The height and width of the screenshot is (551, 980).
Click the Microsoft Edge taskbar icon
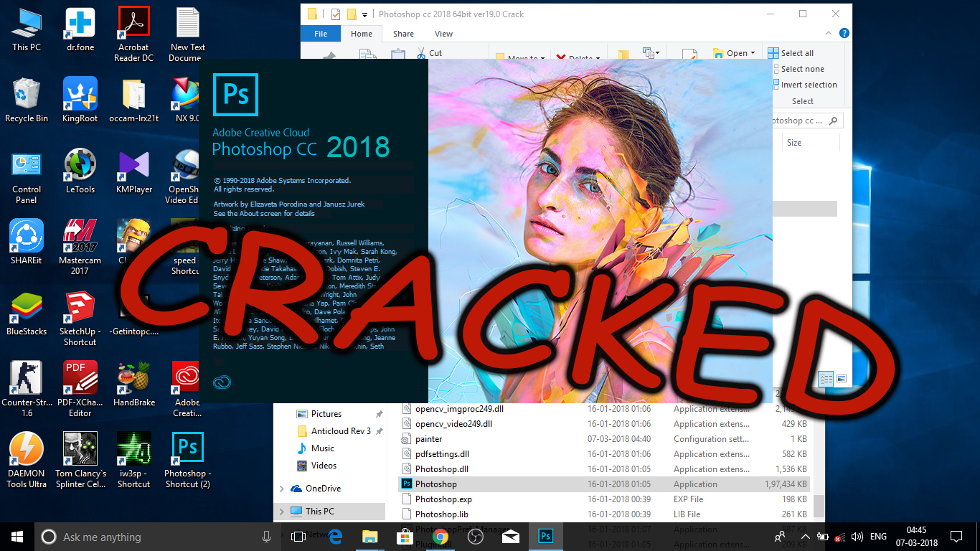(335, 537)
